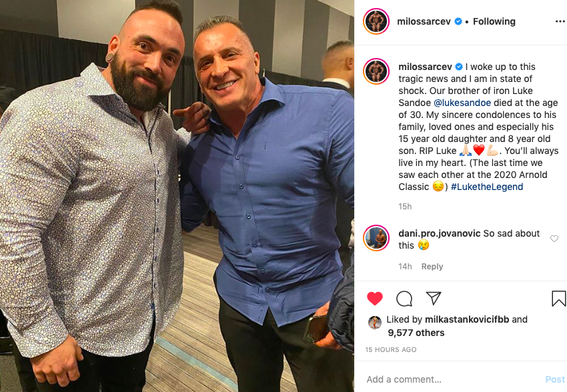This screenshot has width=567, height=392.
Task: Click the Following button in header
Action: [494, 22]
